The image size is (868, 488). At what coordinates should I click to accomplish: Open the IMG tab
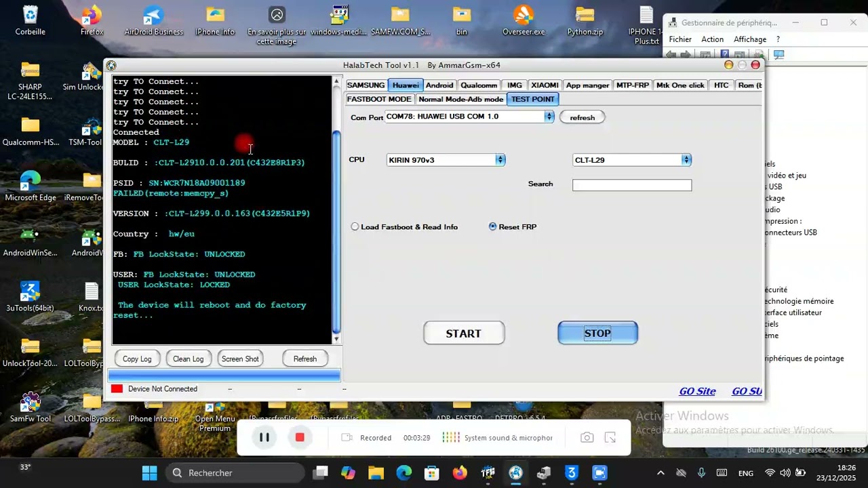coord(515,85)
